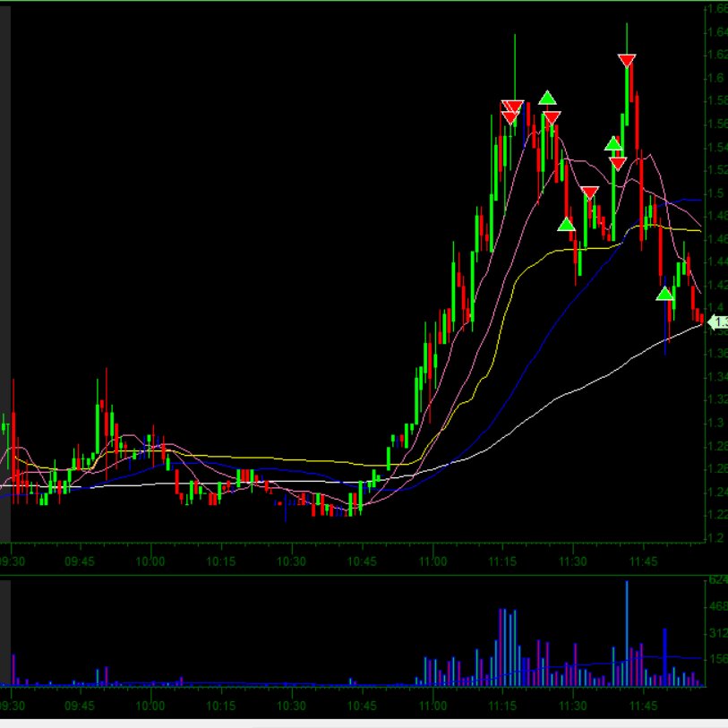
Task: Click the 10:30 label on the price chart time axis
Action: (291, 561)
